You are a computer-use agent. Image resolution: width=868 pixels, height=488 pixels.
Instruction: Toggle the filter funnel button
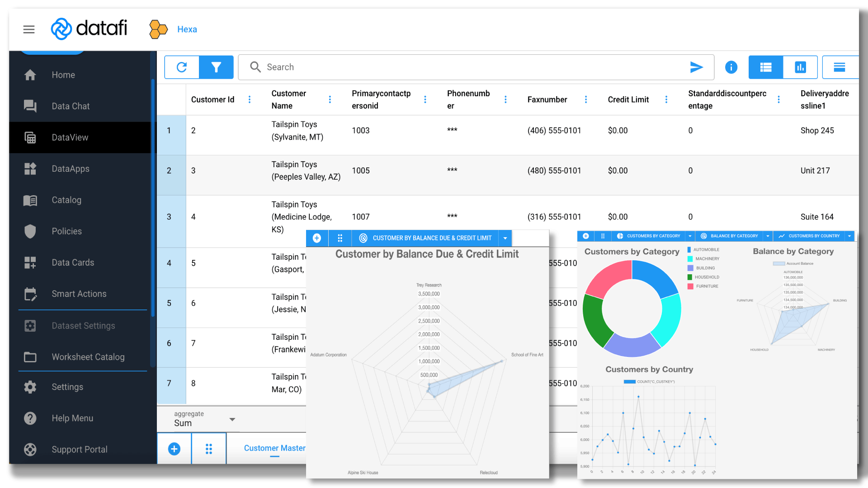(216, 67)
